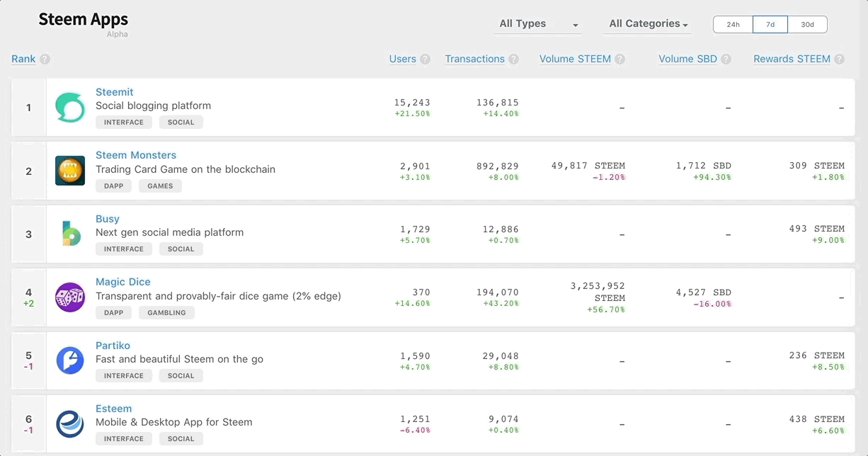Viewport: 868px width, 456px height.
Task: Click help icon next to Rewards STEEM
Action: pyautogui.click(x=840, y=59)
